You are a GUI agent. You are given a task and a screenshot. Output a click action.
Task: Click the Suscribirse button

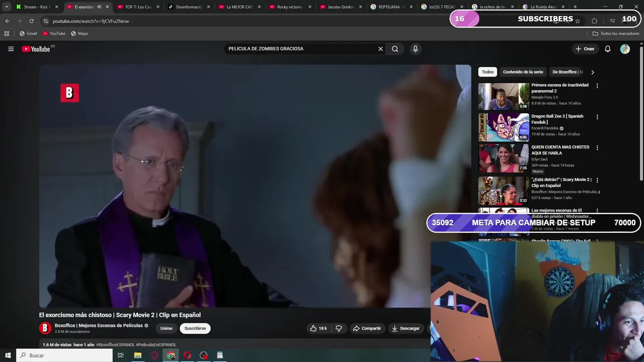tap(195, 328)
